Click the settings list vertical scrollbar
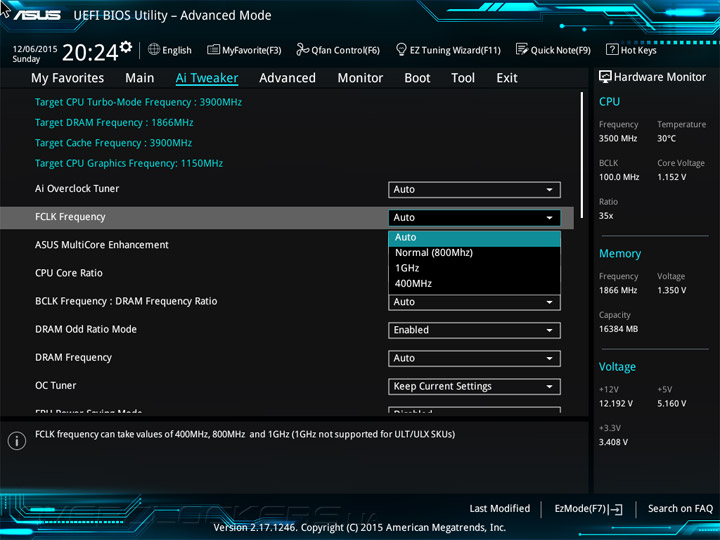720x540 pixels. (x=582, y=155)
